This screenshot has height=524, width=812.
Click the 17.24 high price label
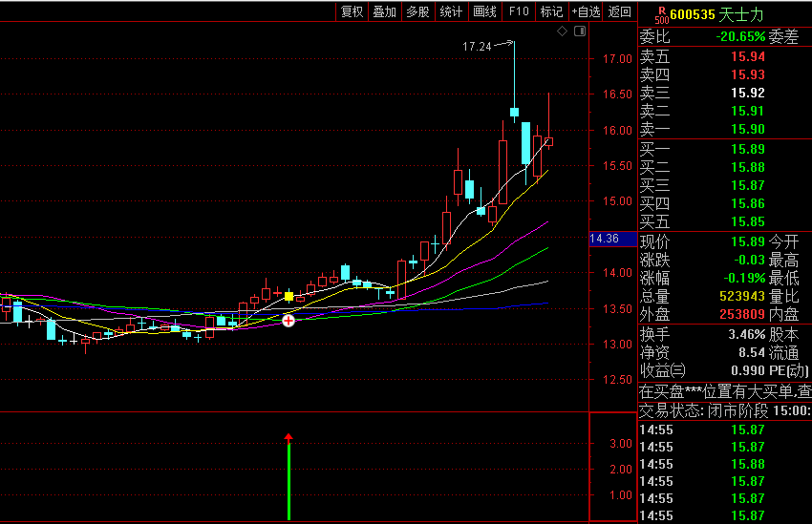click(477, 47)
